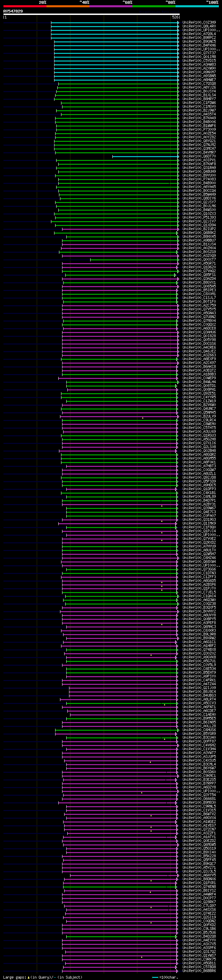Click label UniRef100_B4VMR7

tap(199, 153)
